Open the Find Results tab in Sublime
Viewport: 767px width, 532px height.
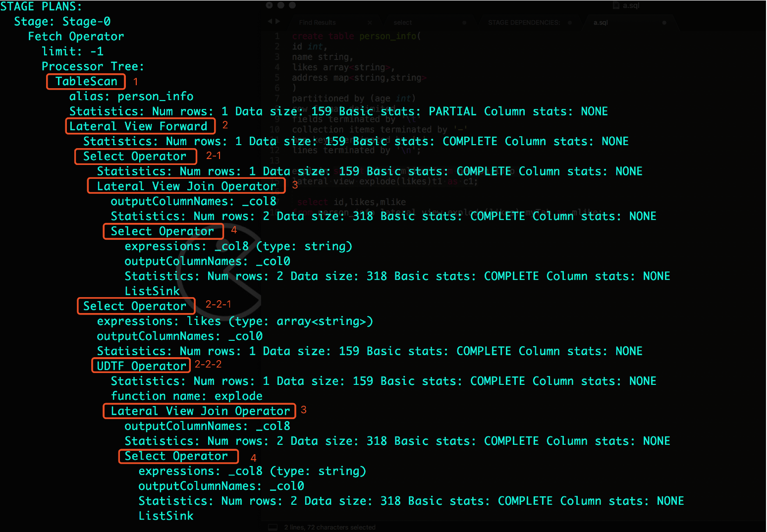[317, 23]
